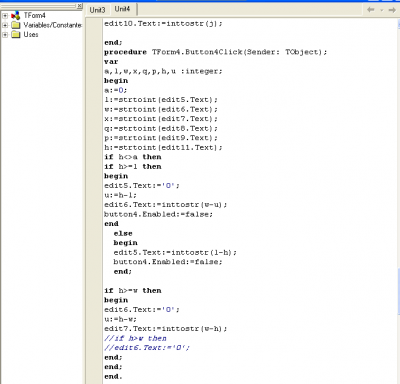The image size is (400, 384).
Task: Navigate back in editor history
Action: 370,10
